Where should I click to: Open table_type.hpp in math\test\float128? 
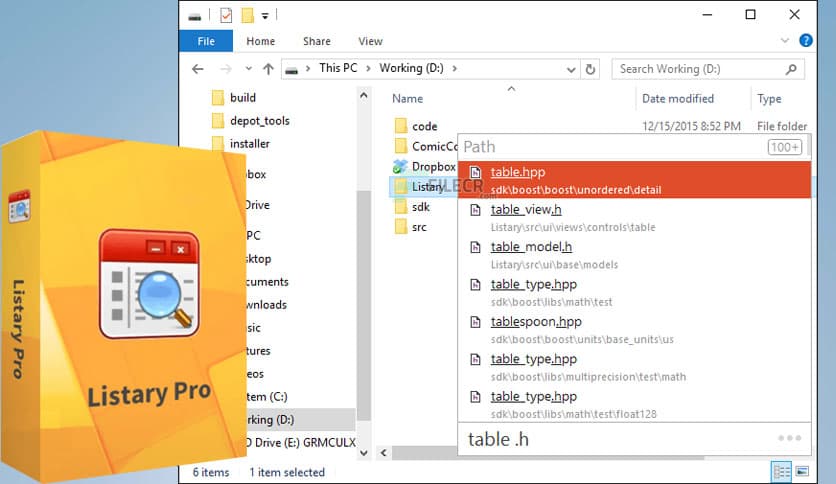pos(634,404)
